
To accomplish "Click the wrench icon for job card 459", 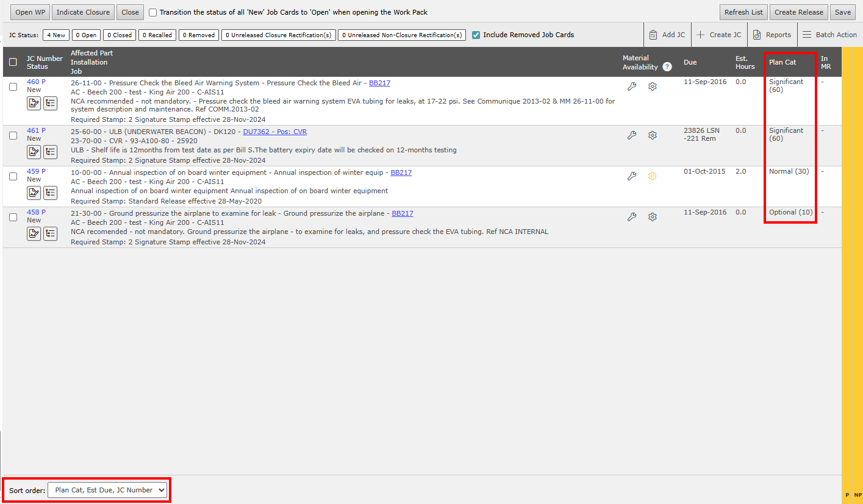I will (x=632, y=176).
